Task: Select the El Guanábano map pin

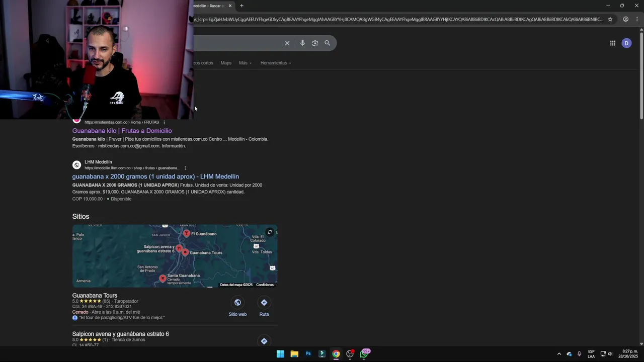Action: (x=187, y=233)
